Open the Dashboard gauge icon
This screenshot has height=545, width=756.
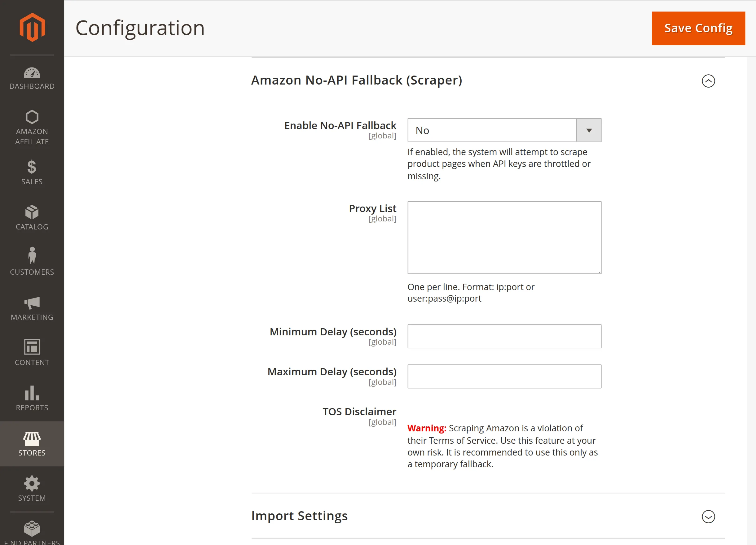[32, 73]
